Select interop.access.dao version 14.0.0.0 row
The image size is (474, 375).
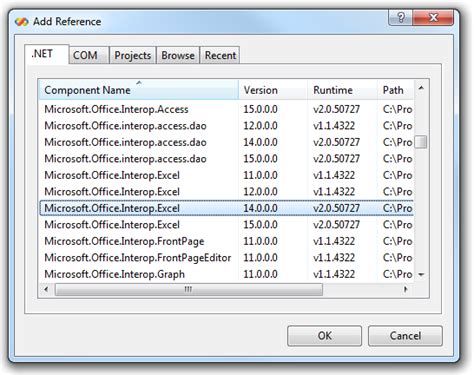pyautogui.click(x=227, y=142)
